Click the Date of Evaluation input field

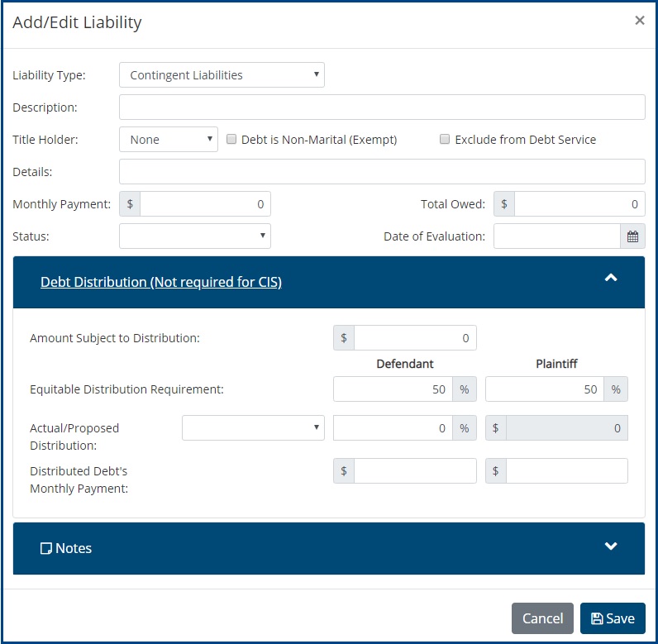pyautogui.click(x=557, y=236)
